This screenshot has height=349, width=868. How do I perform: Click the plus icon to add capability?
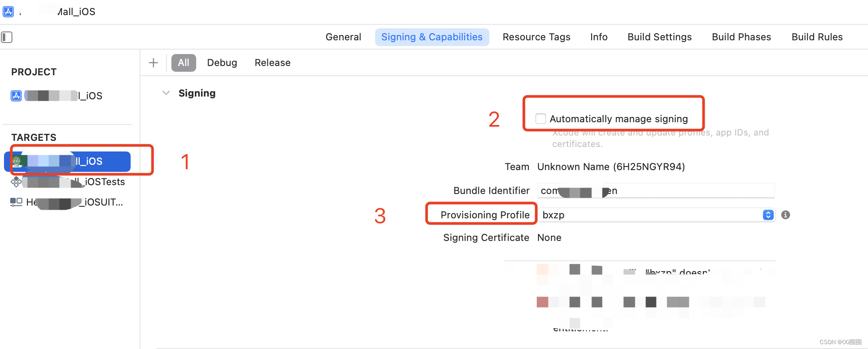click(153, 63)
